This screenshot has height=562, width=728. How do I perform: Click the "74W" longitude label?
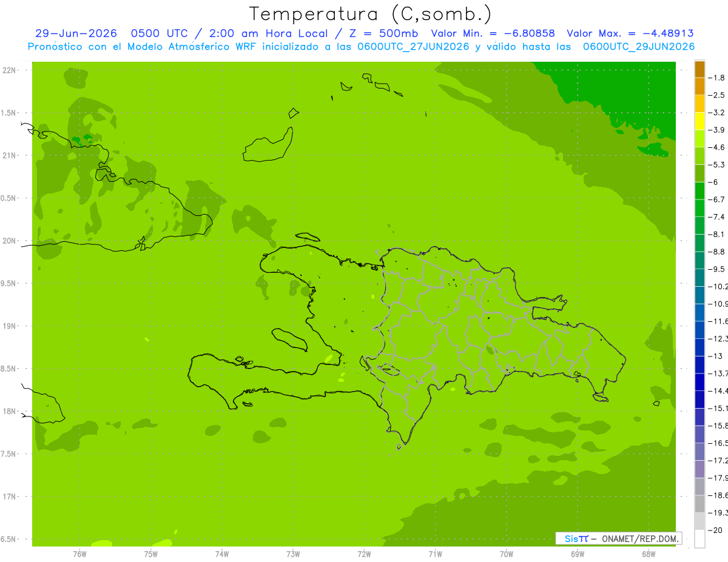221,554
